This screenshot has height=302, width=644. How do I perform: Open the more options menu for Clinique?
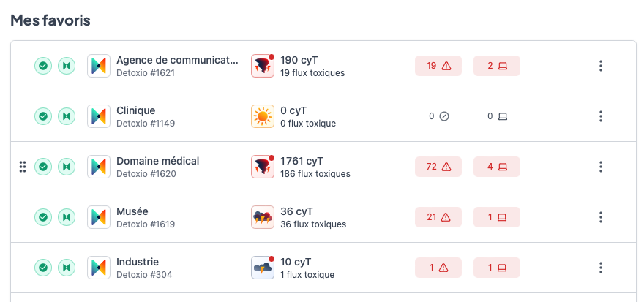[x=601, y=116]
